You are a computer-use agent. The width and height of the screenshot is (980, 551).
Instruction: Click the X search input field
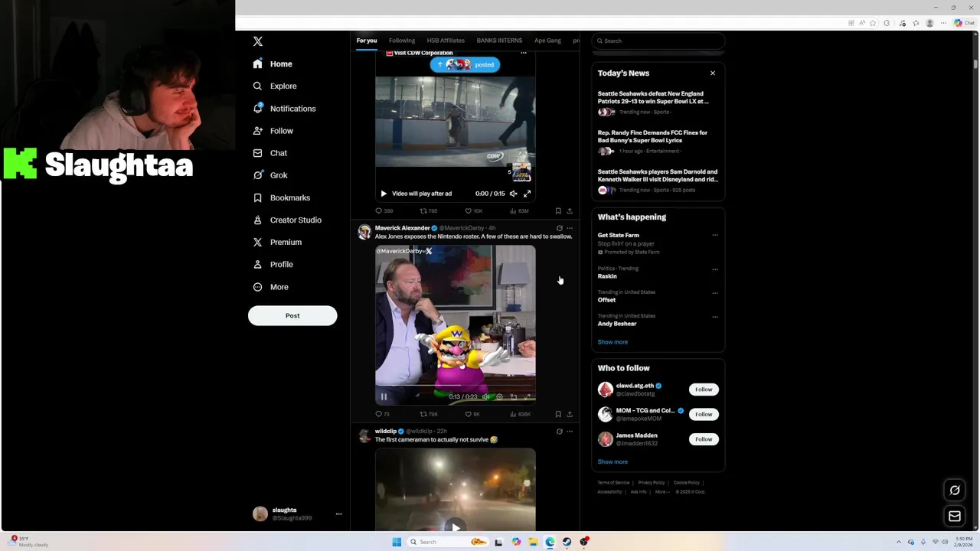(658, 41)
